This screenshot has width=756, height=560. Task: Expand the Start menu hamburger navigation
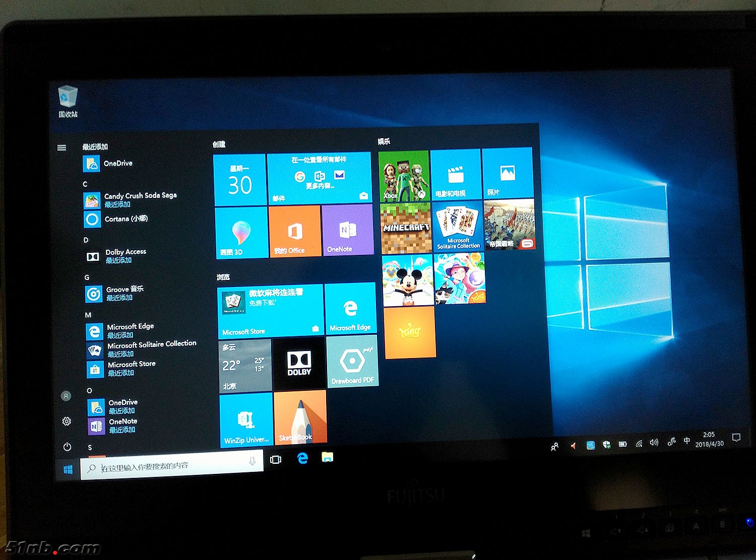[61, 148]
